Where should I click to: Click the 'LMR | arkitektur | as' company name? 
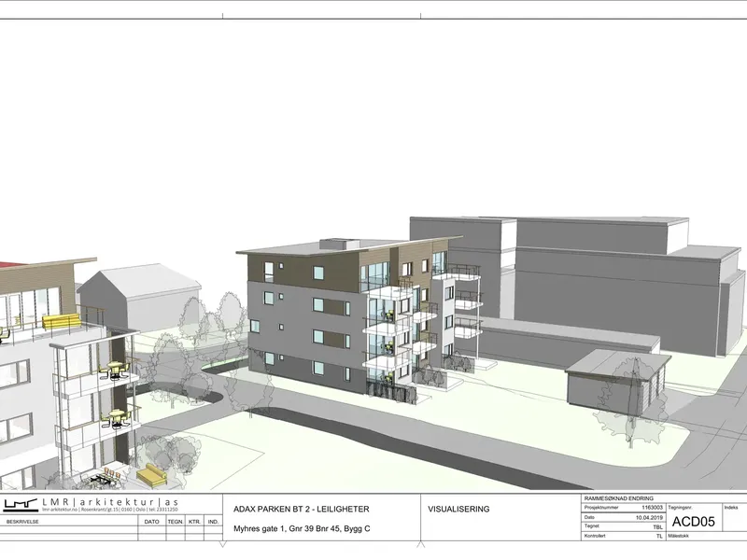click(110, 502)
